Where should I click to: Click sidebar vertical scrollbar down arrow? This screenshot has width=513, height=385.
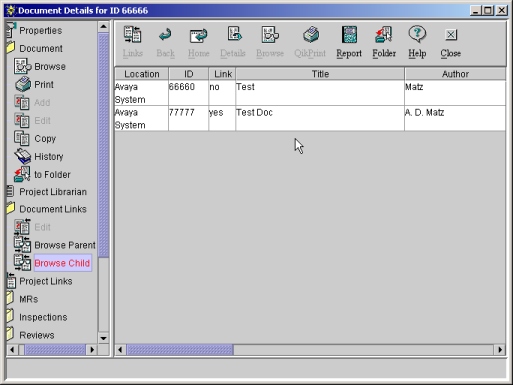coord(103,338)
